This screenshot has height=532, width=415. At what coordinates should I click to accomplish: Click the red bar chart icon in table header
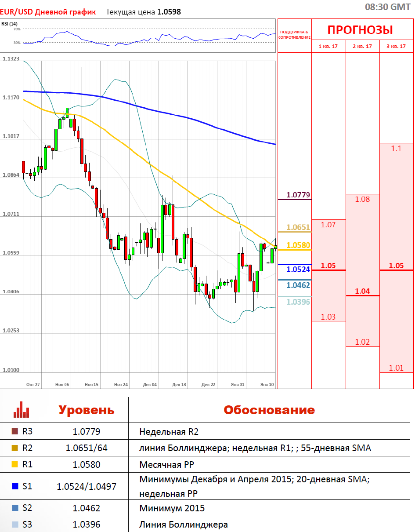coord(22,410)
